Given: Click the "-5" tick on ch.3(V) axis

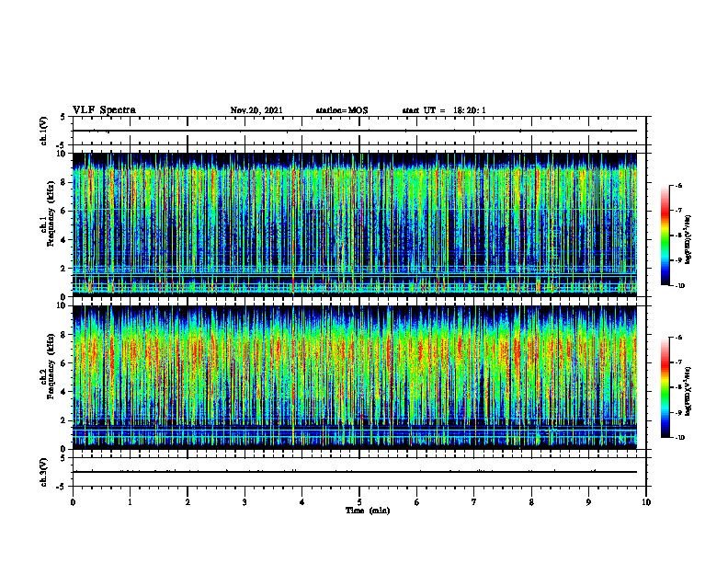Looking at the screenshot, I should (62, 487).
